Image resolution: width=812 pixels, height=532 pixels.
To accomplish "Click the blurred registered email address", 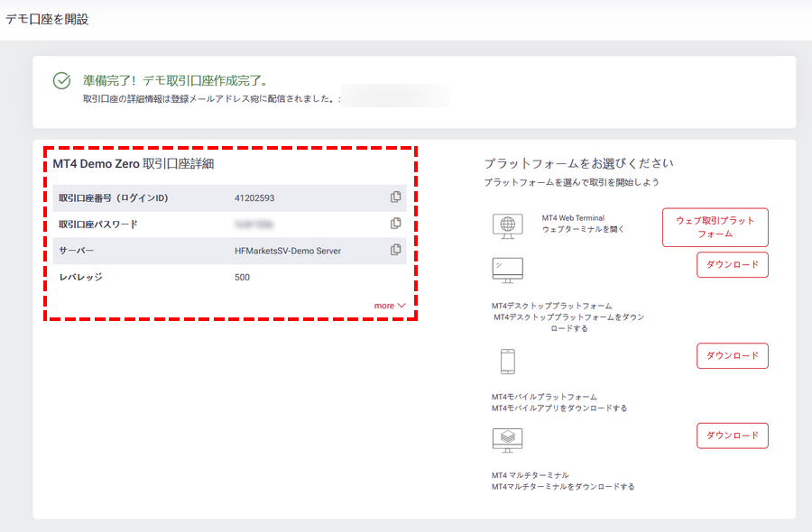I will (396, 96).
